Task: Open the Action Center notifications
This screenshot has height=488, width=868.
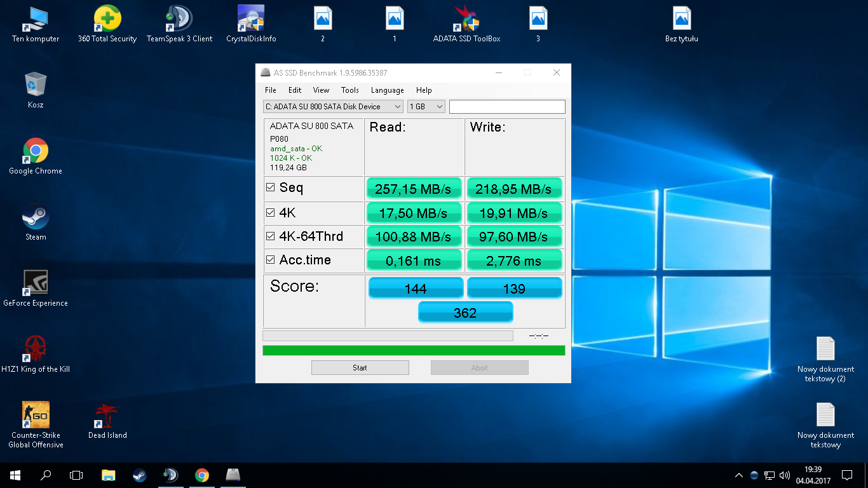Action: (x=847, y=475)
